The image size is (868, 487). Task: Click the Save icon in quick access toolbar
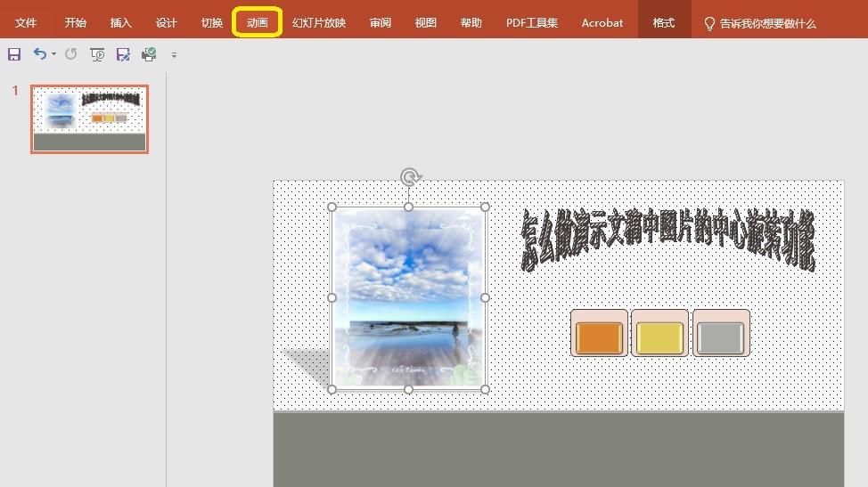(x=14, y=55)
